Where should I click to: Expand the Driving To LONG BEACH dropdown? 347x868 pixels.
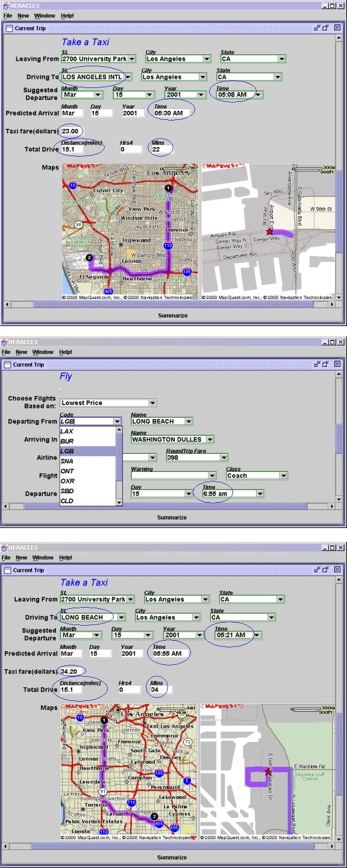[x=122, y=617]
